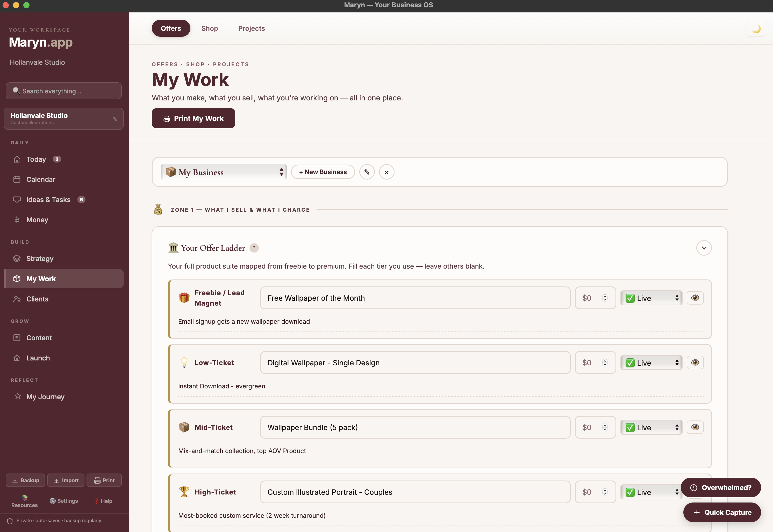The width and height of the screenshot is (773, 532).
Task: Toggle the eye on Wallpaper Bundle row
Action: pos(695,427)
